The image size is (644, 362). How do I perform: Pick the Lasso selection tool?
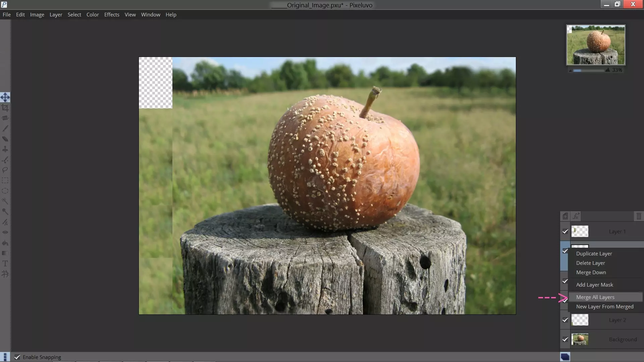click(5, 170)
